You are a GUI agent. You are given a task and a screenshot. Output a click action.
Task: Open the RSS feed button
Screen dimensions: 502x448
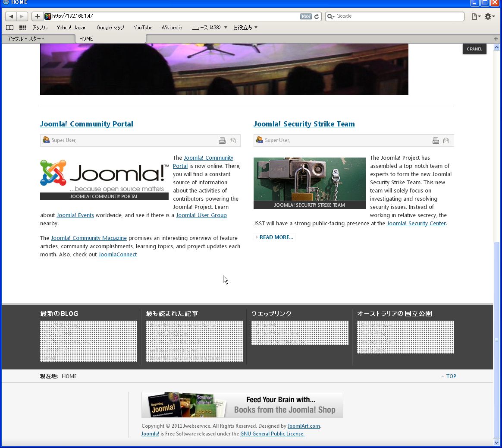click(x=306, y=16)
